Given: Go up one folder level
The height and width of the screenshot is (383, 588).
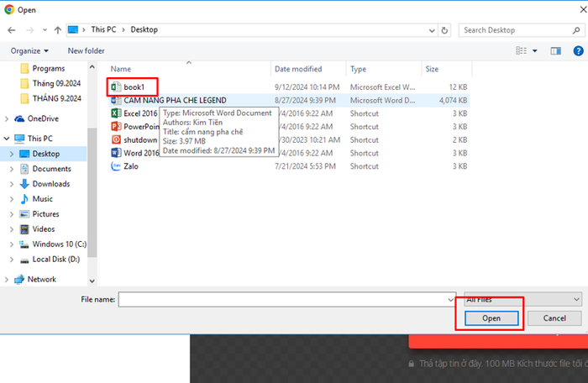Looking at the screenshot, I should (57, 30).
